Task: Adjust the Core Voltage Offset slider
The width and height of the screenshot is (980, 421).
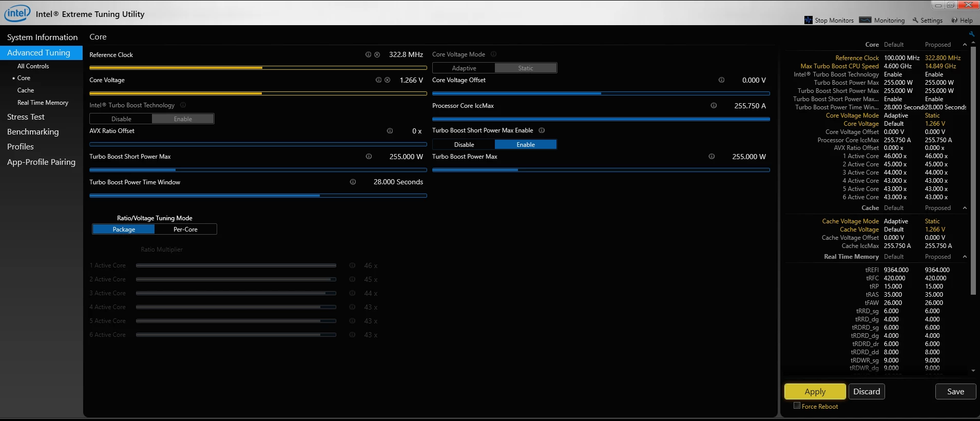Action: (601, 93)
